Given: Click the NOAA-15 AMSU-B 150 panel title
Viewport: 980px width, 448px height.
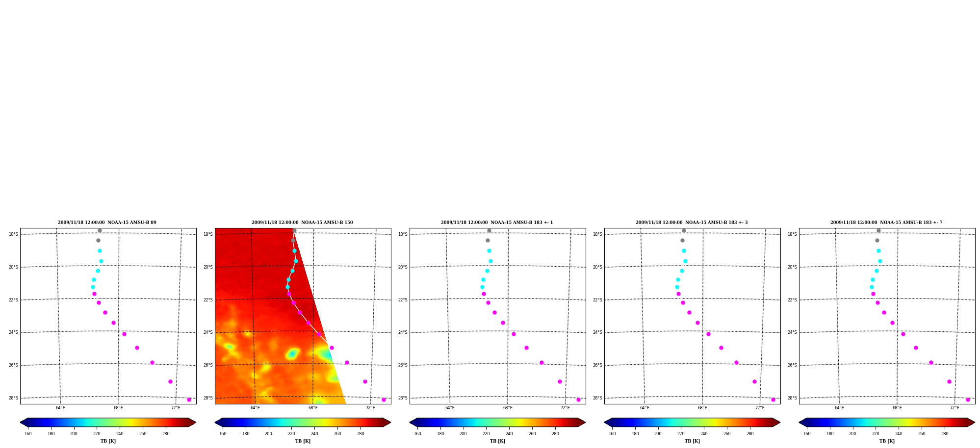Looking at the screenshot, I should [327, 223].
